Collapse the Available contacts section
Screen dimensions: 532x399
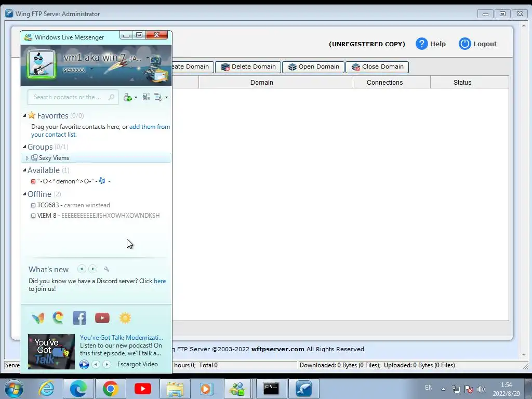[x=24, y=170]
